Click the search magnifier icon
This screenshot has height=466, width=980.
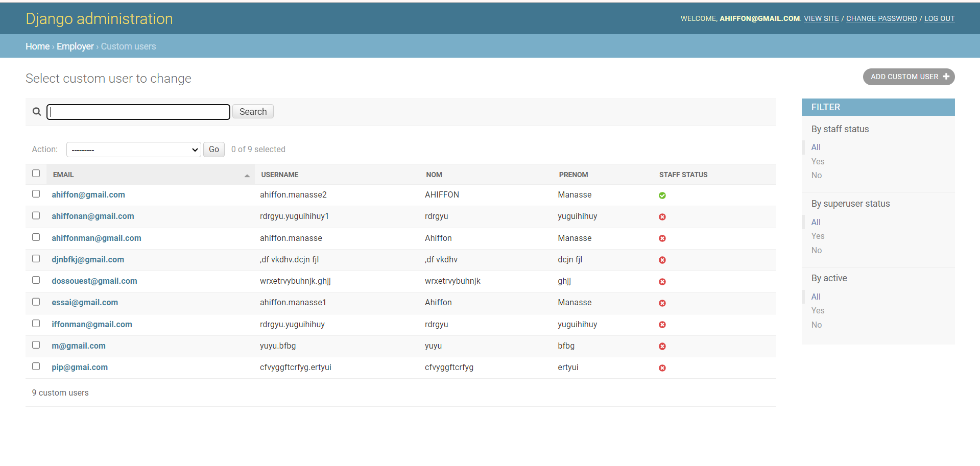(37, 112)
